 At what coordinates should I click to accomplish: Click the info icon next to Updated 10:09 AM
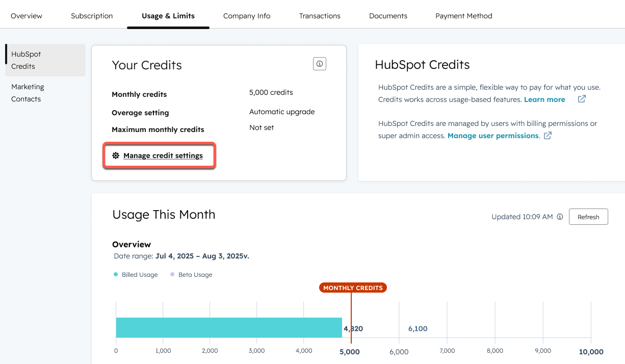[560, 217]
